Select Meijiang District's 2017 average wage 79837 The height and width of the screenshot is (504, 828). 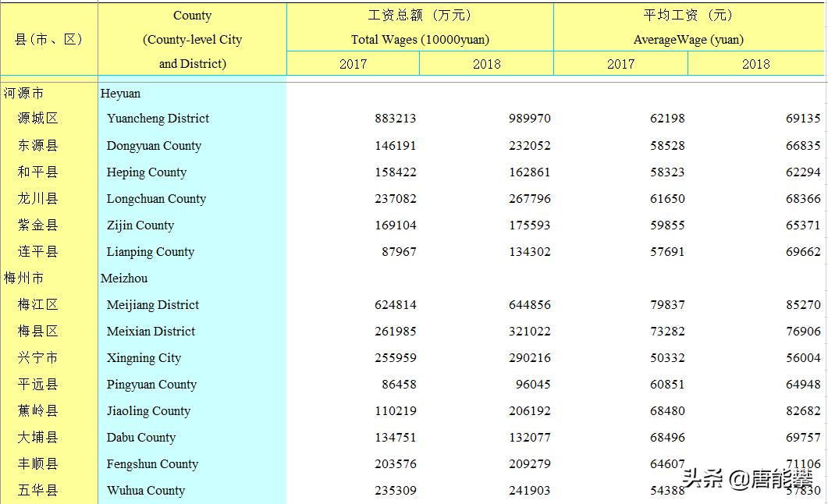(668, 304)
